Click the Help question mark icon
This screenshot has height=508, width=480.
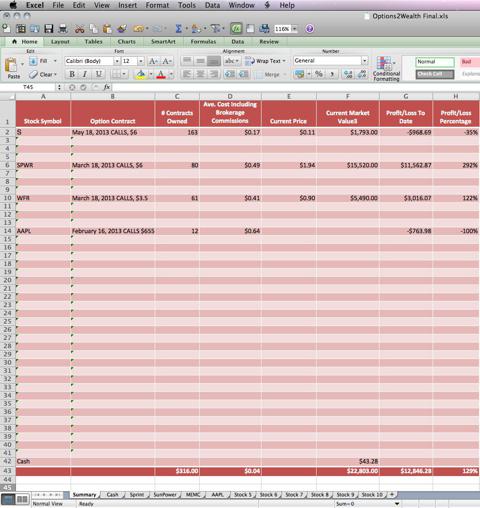pos(310,29)
